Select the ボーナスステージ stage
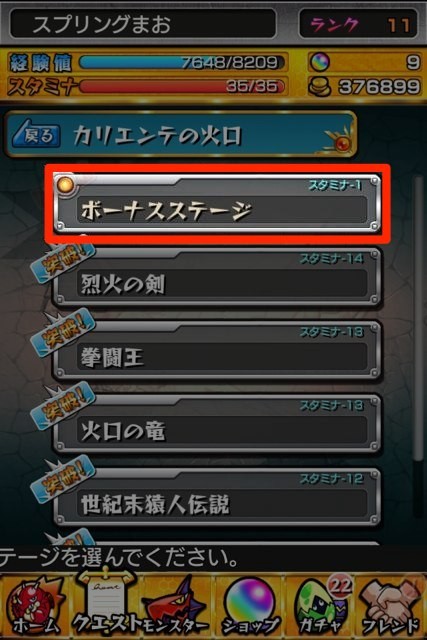 (217, 204)
